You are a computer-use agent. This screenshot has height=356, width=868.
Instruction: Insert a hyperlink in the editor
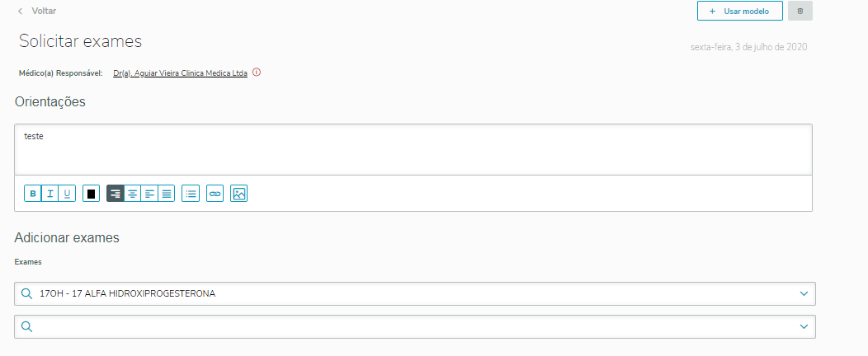pos(215,194)
